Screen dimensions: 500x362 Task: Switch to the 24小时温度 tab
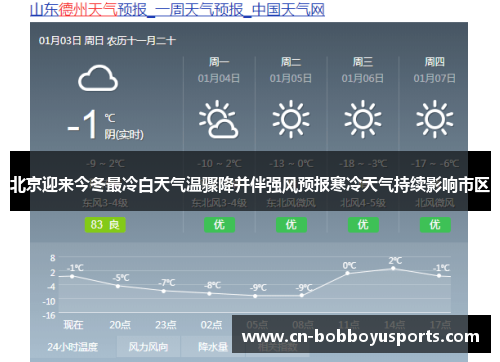point(73,347)
